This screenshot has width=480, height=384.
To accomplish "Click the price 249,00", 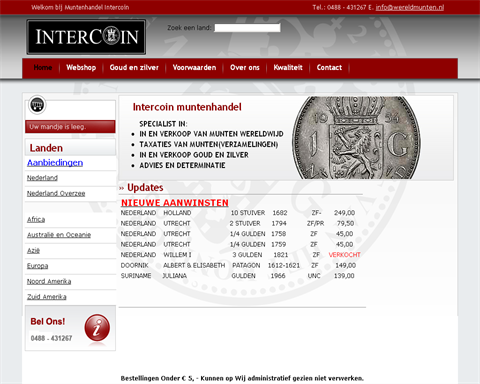I will click(x=344, y=213).
